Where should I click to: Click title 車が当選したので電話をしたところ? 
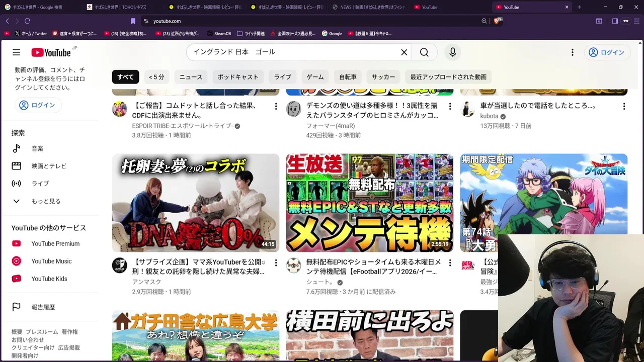tap(538, 106)
